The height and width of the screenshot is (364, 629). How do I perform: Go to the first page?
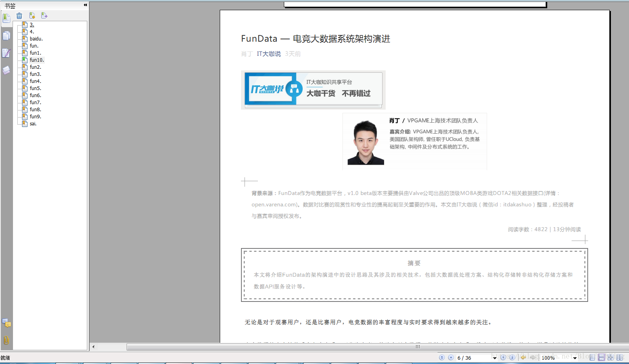click(442, 357)
